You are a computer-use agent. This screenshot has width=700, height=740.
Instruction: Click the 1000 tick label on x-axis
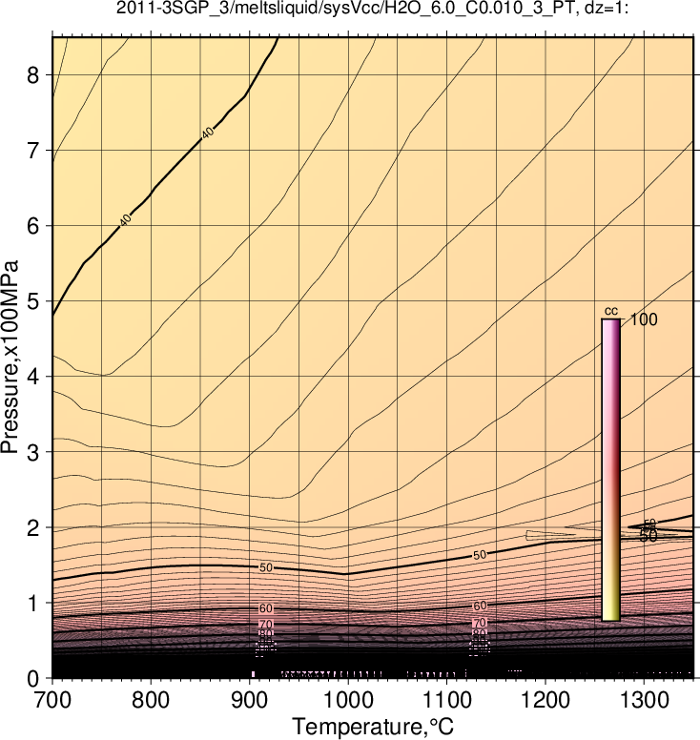click(x=348, y=700)
